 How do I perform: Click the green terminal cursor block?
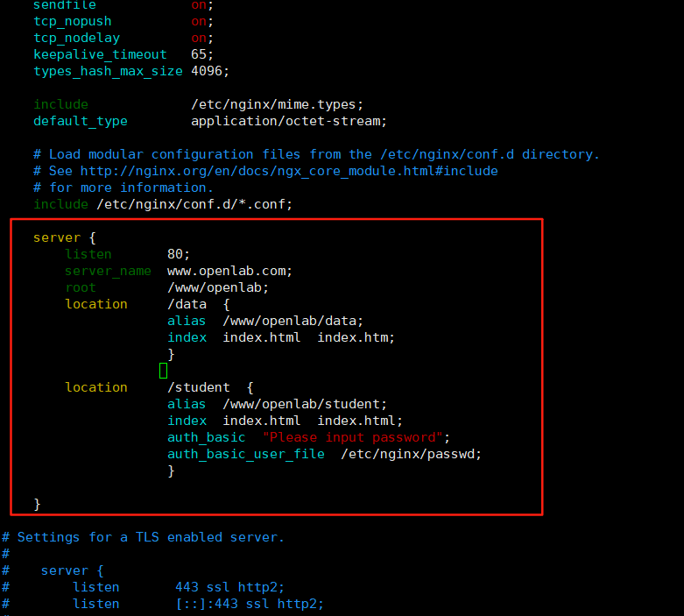(163, 371)
